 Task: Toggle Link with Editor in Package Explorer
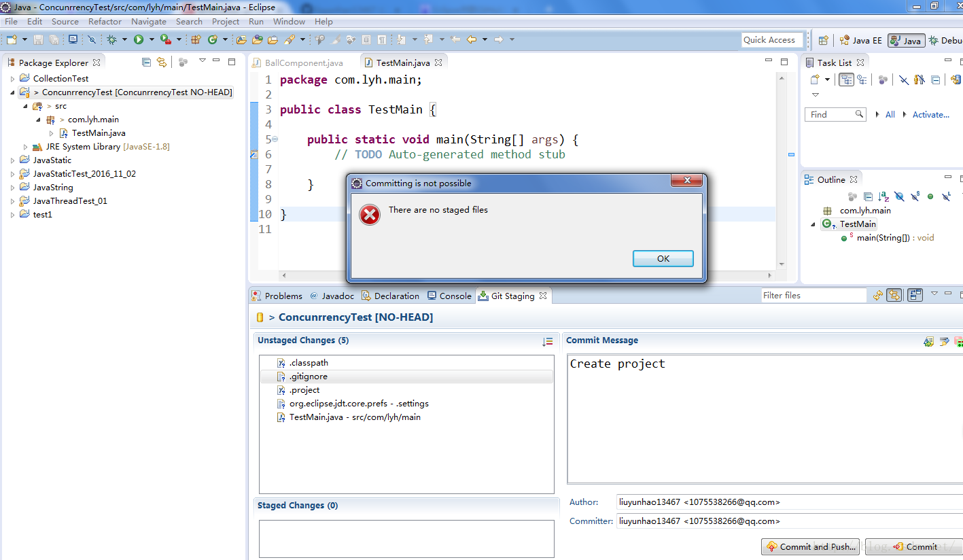pyautogui.click(x=162, y=62)
